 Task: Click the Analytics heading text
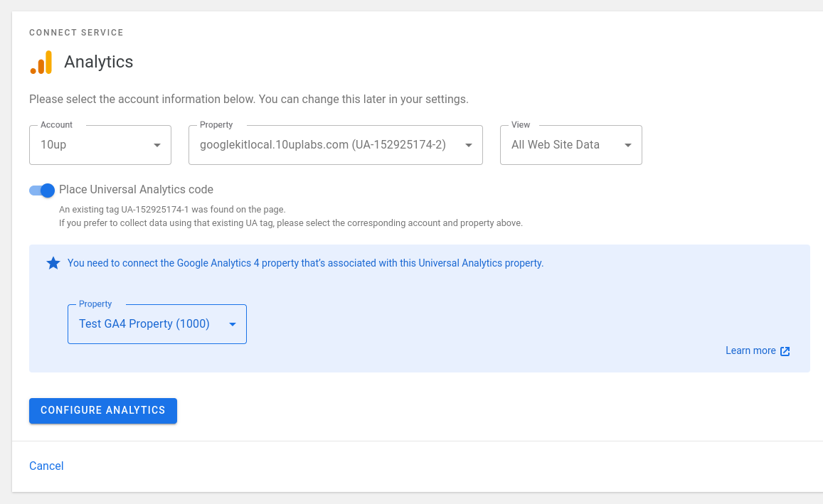[x=99, y=62]
